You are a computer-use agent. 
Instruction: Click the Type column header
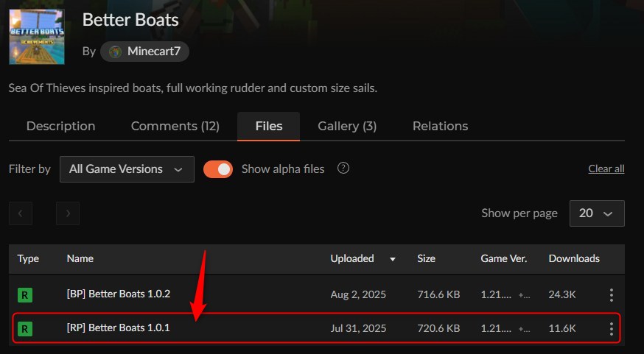pos(28,258)
